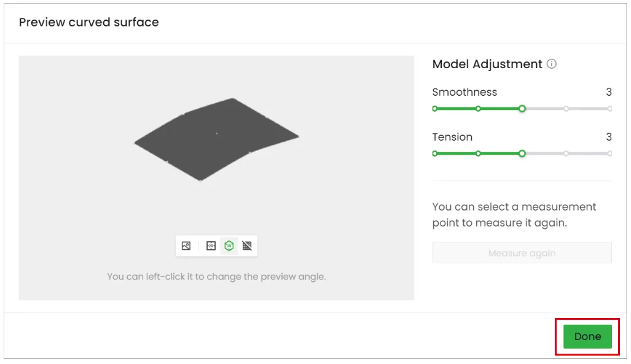Select the measurement point on surface's upper-left edge
The height and width of the screenshot is (364, 631).
coord(184,114)
